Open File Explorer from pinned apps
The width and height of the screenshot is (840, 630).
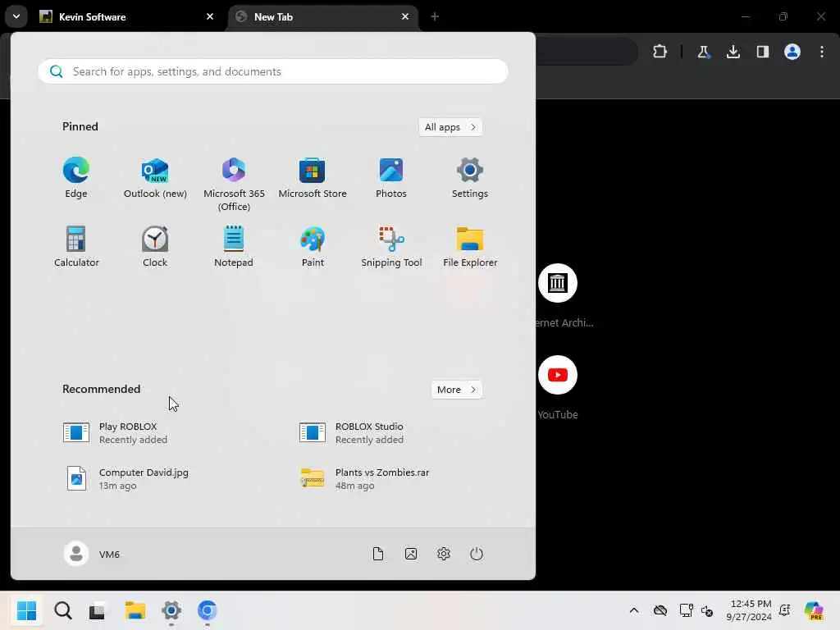click(470, 246)
